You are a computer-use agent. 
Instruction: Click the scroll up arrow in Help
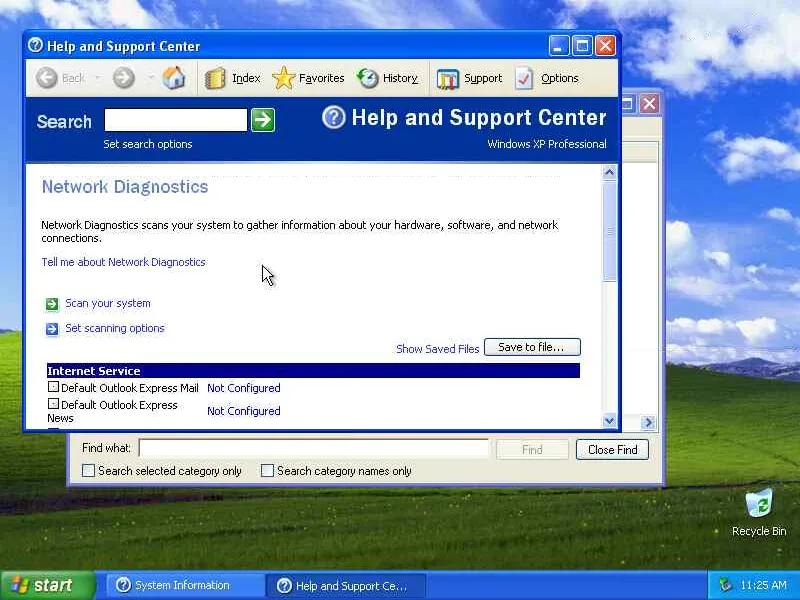(x=609, y=172)
